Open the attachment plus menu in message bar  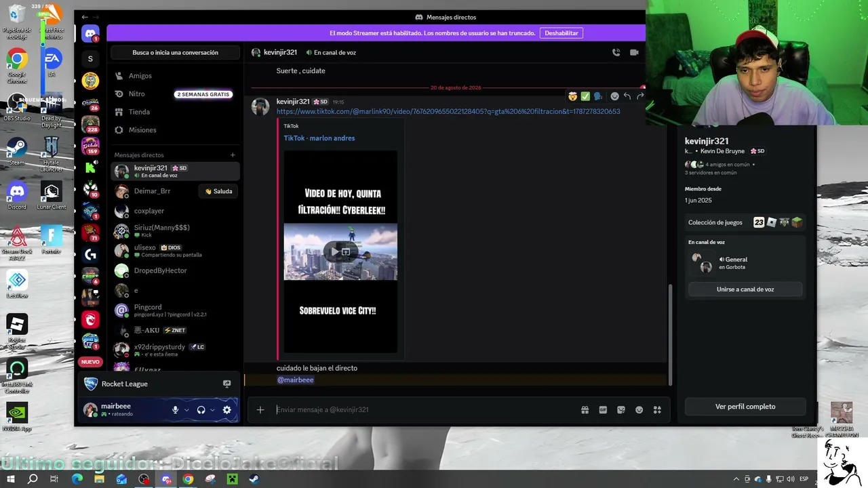coord(260,409)
